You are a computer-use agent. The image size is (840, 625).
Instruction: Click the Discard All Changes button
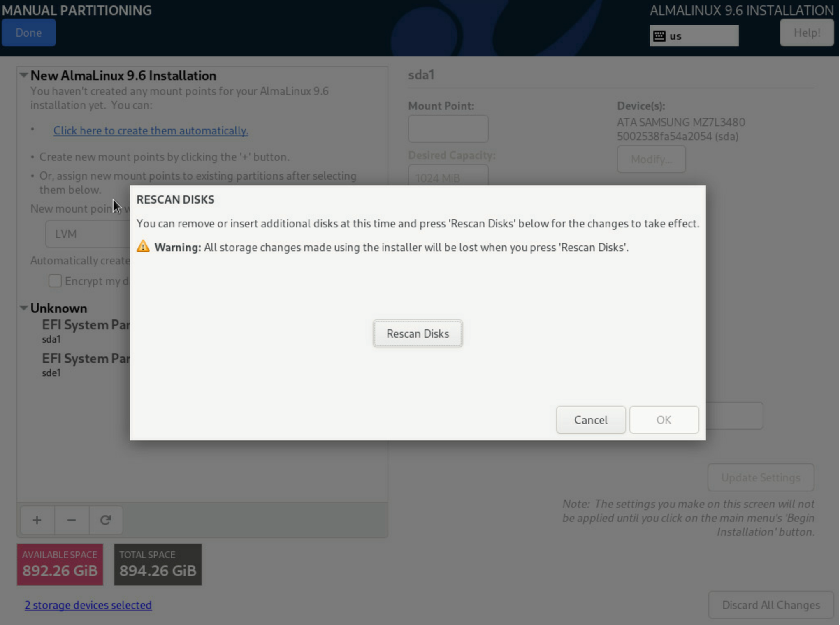(771, 605)
